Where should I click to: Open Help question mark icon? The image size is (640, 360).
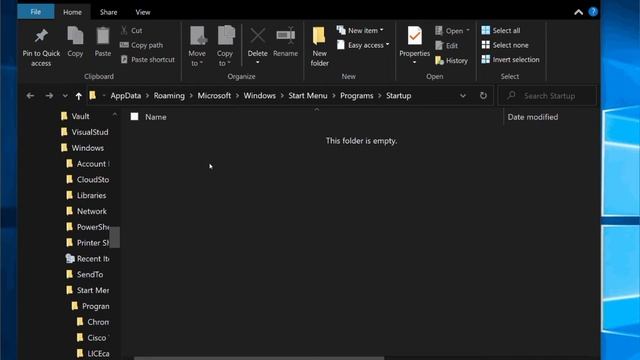(593, 12)
